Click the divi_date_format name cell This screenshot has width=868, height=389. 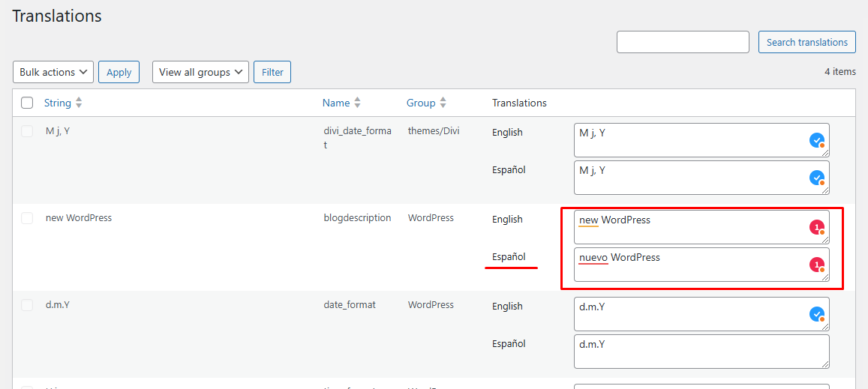[357, 139]
